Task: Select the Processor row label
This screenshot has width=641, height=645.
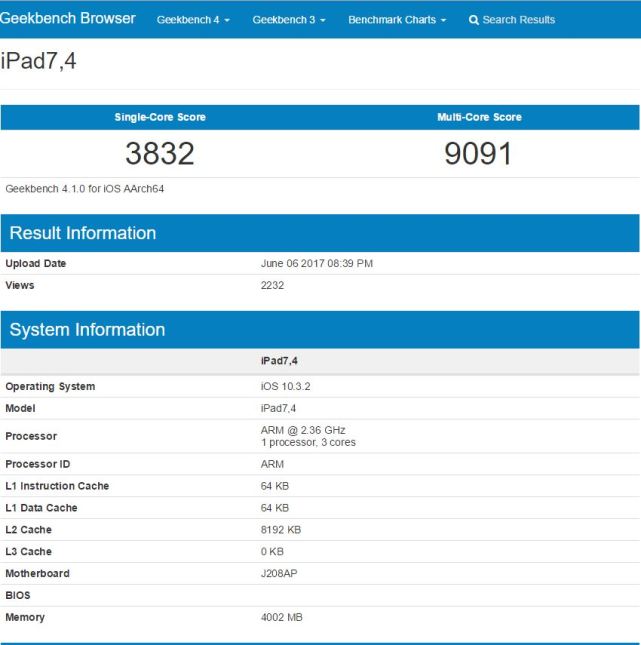Action: 31,436
